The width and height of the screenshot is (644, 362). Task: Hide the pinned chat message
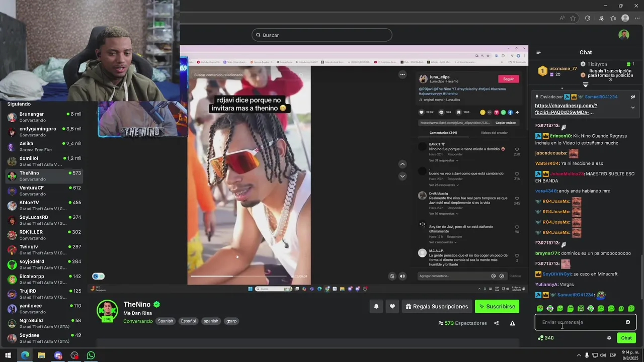(x=633, y=97)
